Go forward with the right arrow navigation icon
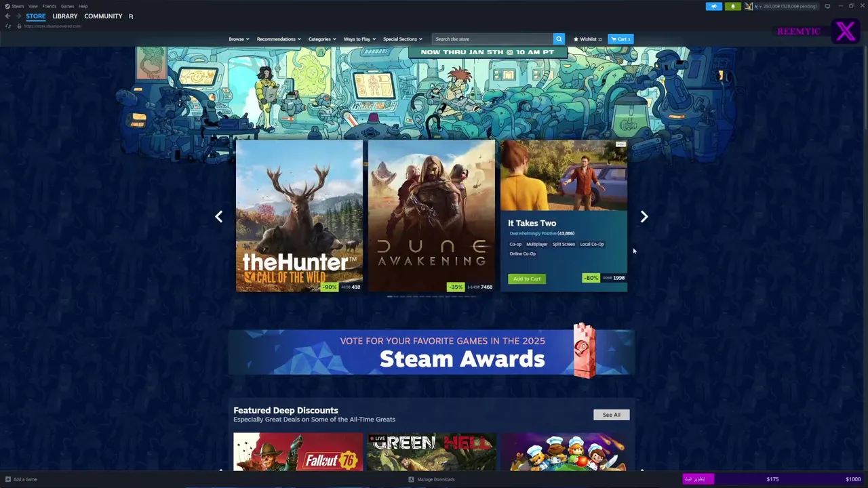 click(x=18, y=16)
